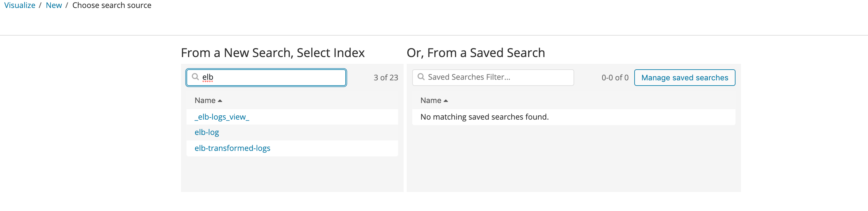This screenshot has width=868, height=211.
Task: Click the From a New Search heading
Action: [273, 53]
